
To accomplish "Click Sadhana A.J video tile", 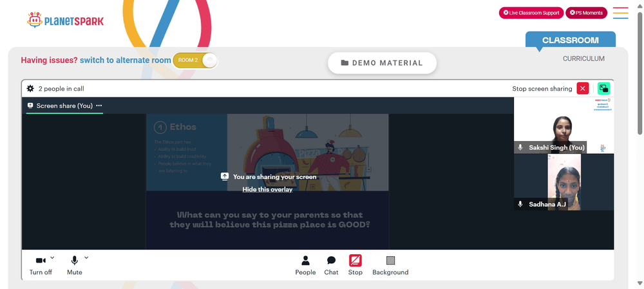I will (x=564, y=182).
